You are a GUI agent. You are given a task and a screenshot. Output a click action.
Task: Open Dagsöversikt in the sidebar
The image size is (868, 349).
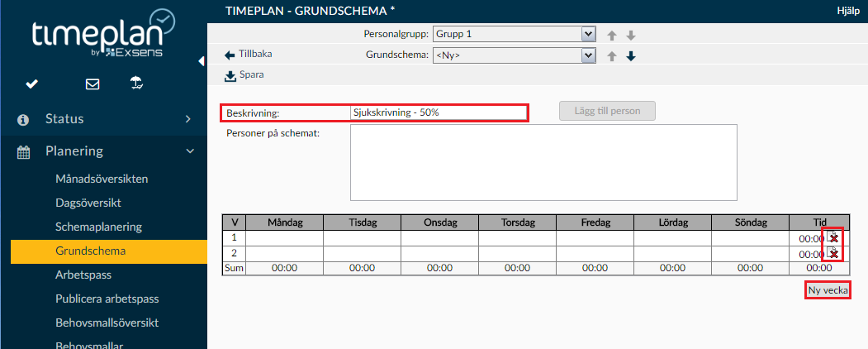[88, 203]
